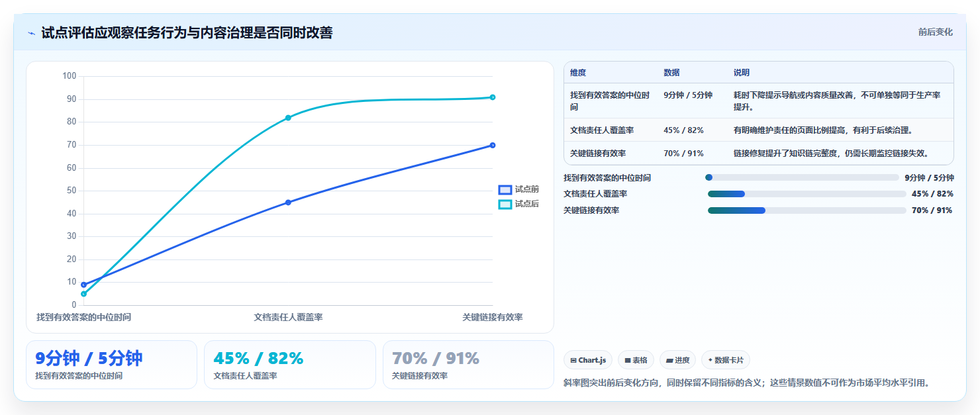
Task: Click description starting 耗时下降提示导航
Action: (837, 101)
